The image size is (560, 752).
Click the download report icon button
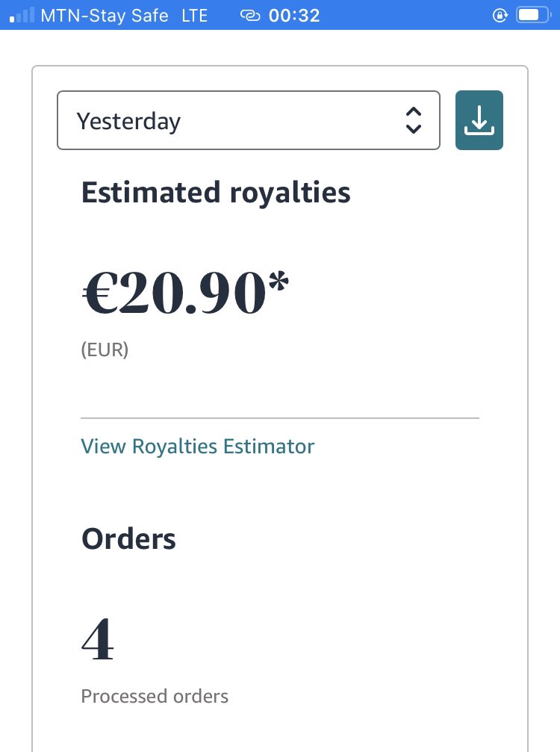pyautogui.click(x=479, y=120)
